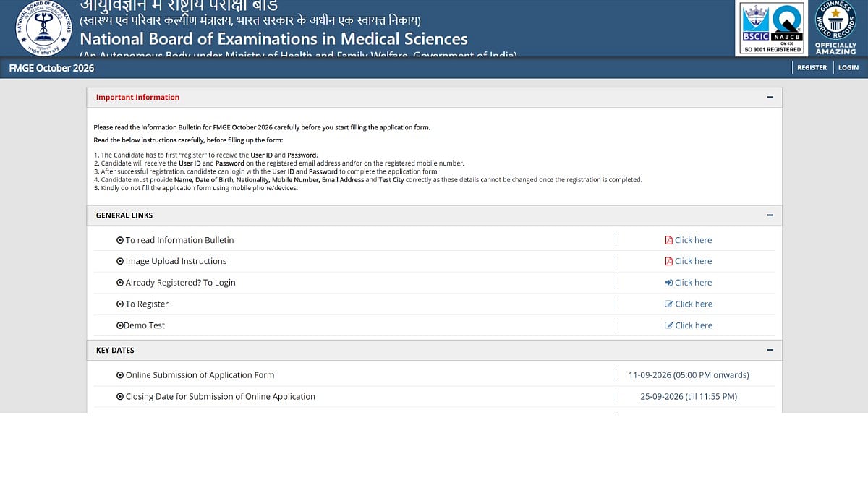The image size is (868, 488).
Task: Click 'Already Registered? To Login' row text
Action: point(181,283)
